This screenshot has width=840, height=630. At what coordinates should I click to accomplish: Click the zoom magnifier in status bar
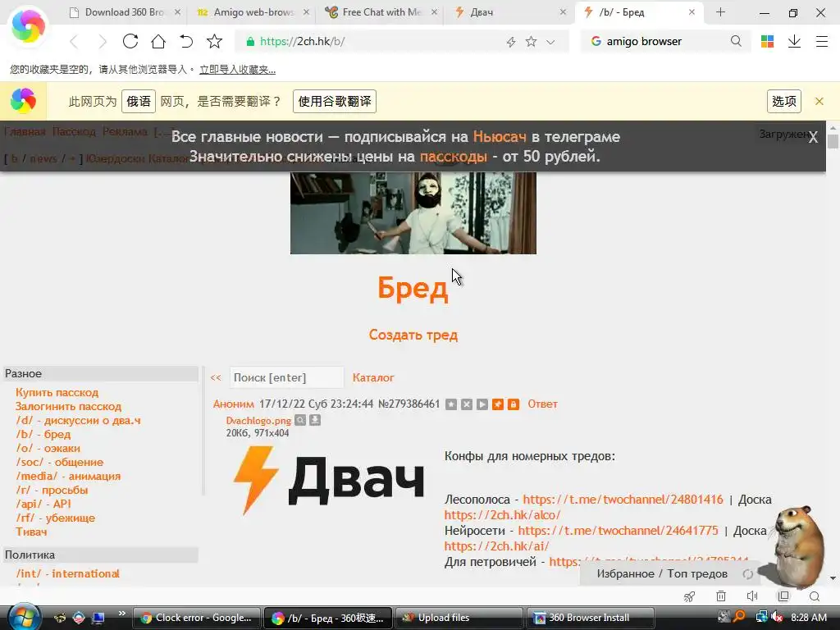click(x=815, y=596)
